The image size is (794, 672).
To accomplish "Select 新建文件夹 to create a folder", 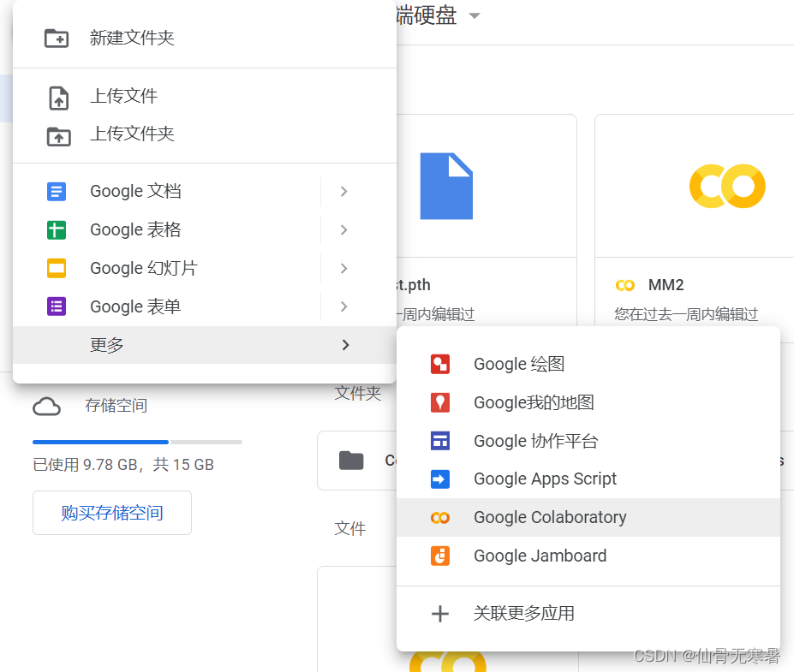I will point(134,38).
